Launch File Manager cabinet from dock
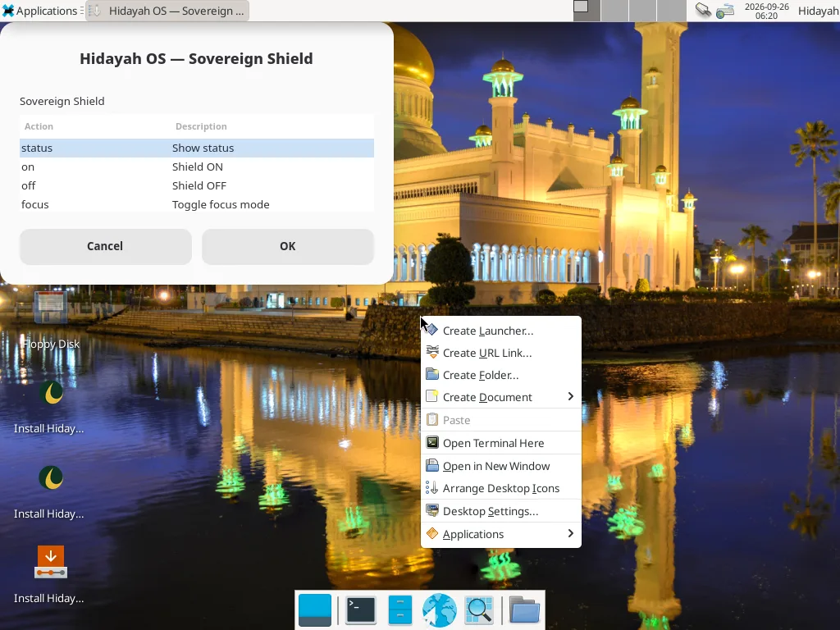840x630 pixels. tap(400, 610)
